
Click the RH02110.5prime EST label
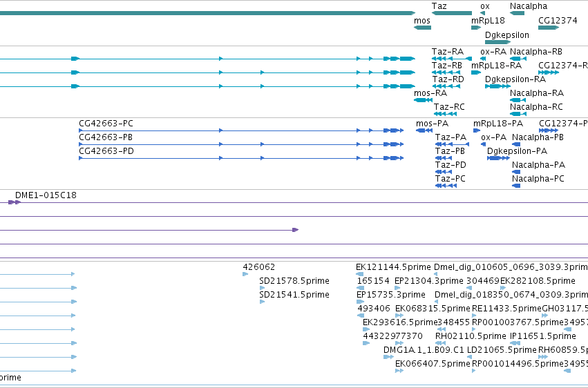tap(471, 336)
